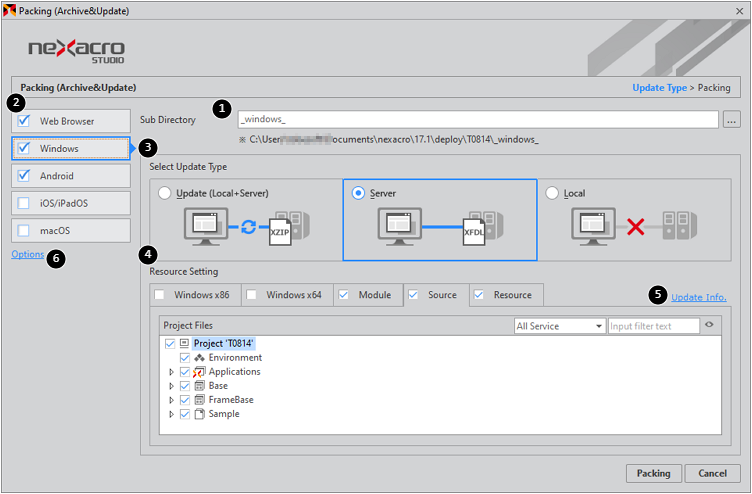Uncheck the Web Browser platform checkbox

[x=25, y=121]
